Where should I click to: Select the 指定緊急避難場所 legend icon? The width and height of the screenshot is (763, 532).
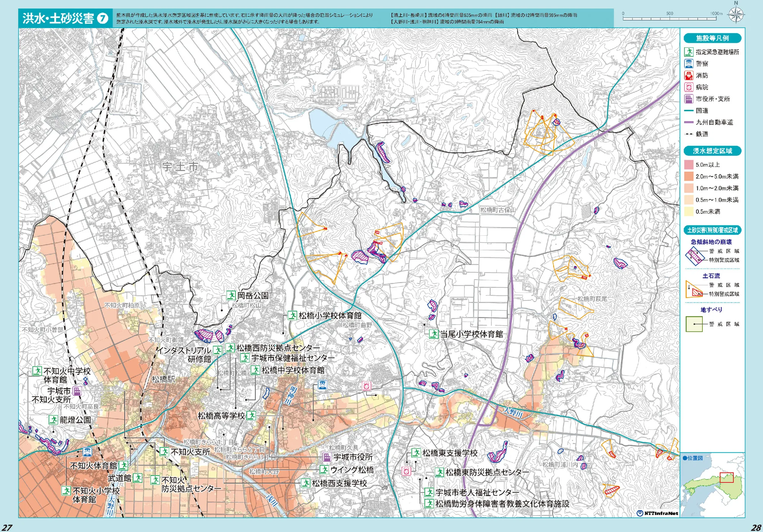point(689,52)
